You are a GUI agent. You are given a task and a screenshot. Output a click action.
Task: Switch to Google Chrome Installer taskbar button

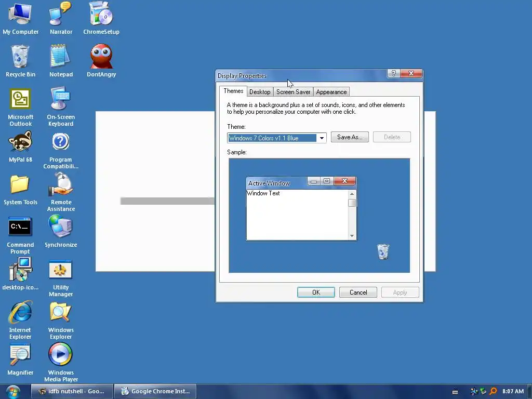coord(155,391)
